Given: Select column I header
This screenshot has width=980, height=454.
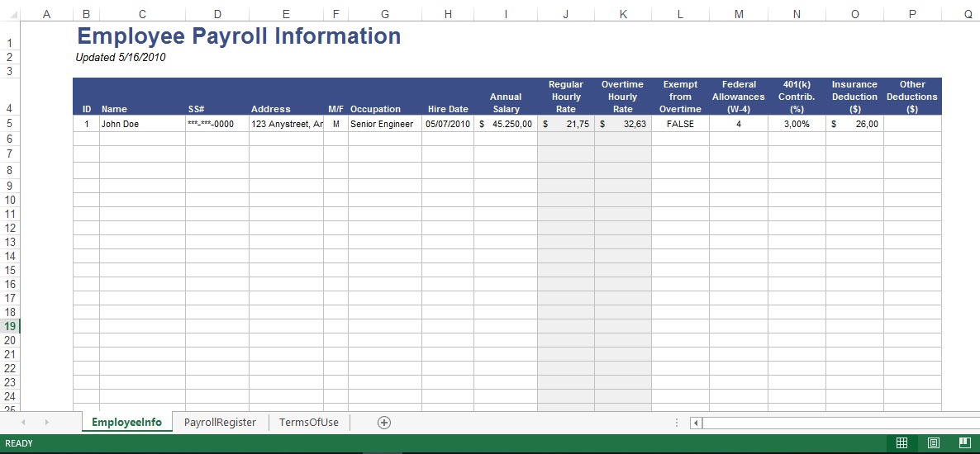Looking at the screenshot, I should point(506,14).
